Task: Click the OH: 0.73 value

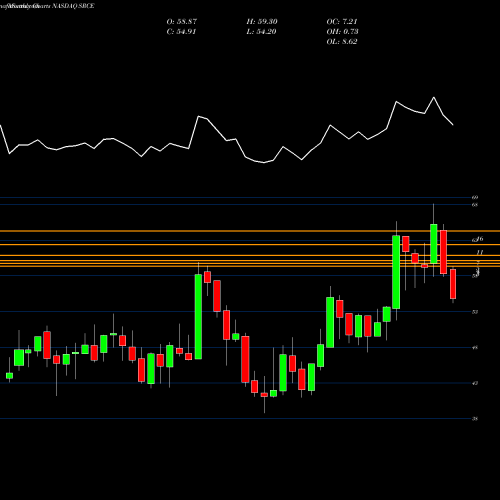Action: pos(342,32)
